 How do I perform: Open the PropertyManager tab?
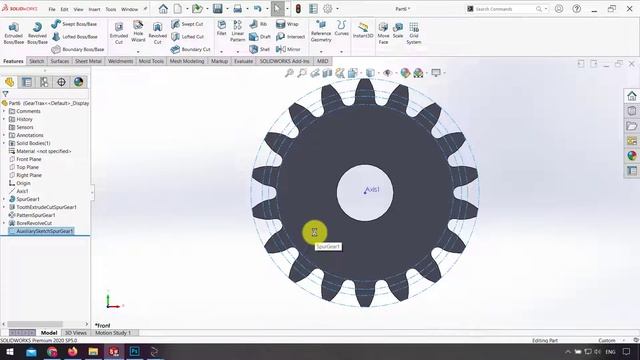pos(27,82)
